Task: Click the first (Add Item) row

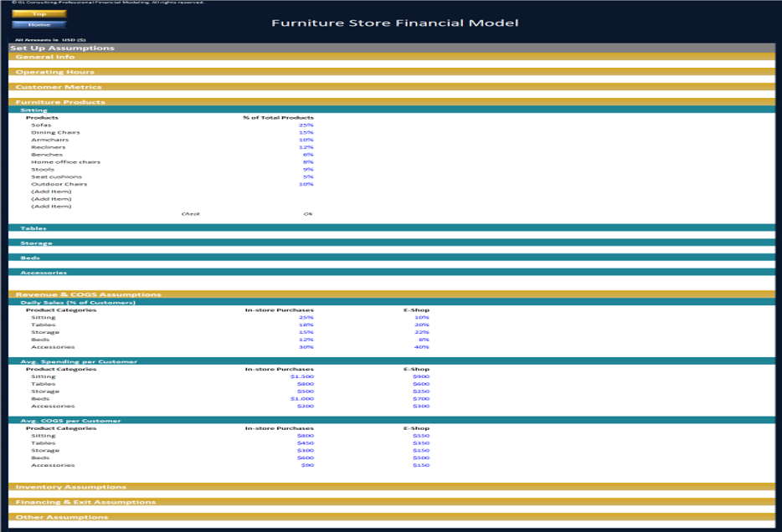Action: [x=51, y=192]
